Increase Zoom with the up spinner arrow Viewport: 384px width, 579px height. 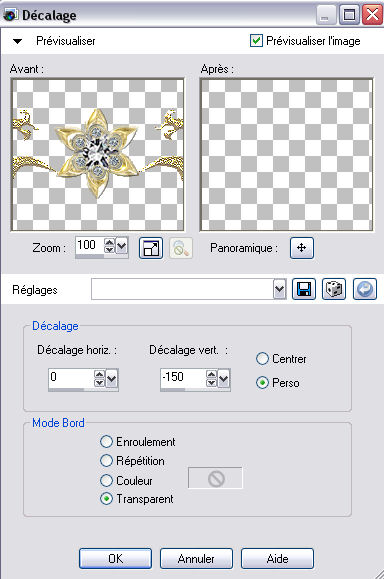coord(110,242)
